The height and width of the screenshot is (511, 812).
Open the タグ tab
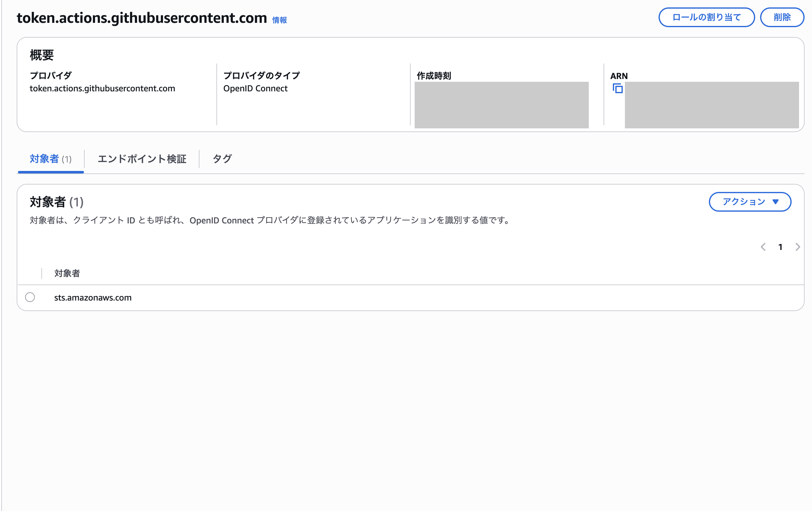tap(222, 159)
